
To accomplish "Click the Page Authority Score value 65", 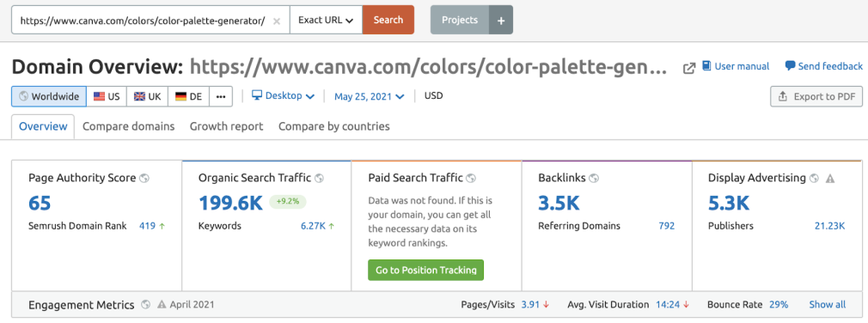I will (40, 203).
